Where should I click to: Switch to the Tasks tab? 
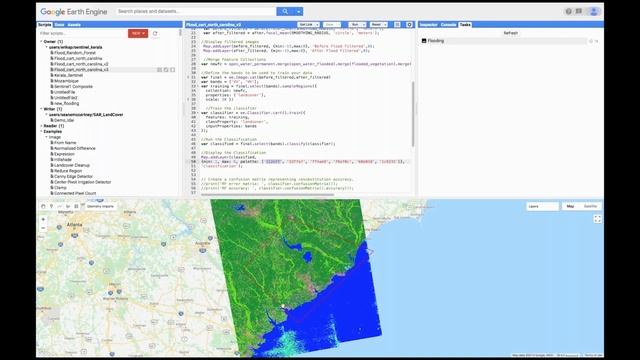coord(465,25)
